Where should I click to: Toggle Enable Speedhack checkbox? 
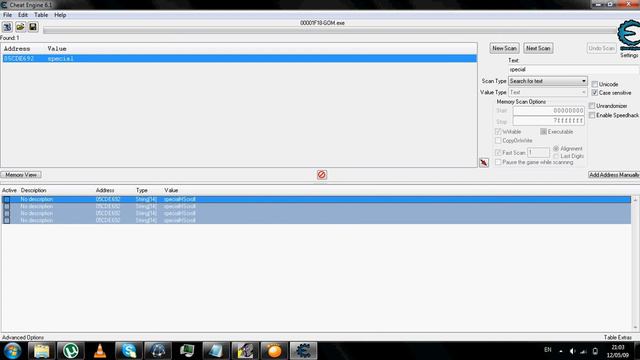tap(592, 116)
